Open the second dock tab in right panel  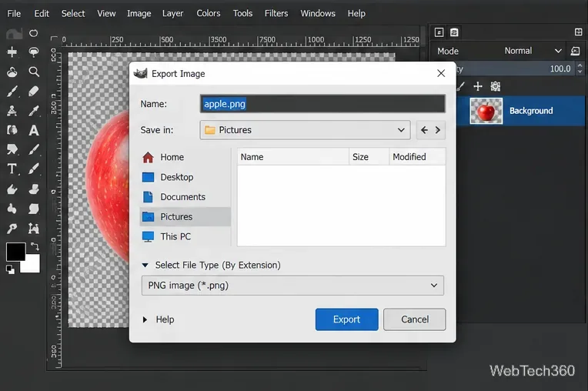pos(454,32)
